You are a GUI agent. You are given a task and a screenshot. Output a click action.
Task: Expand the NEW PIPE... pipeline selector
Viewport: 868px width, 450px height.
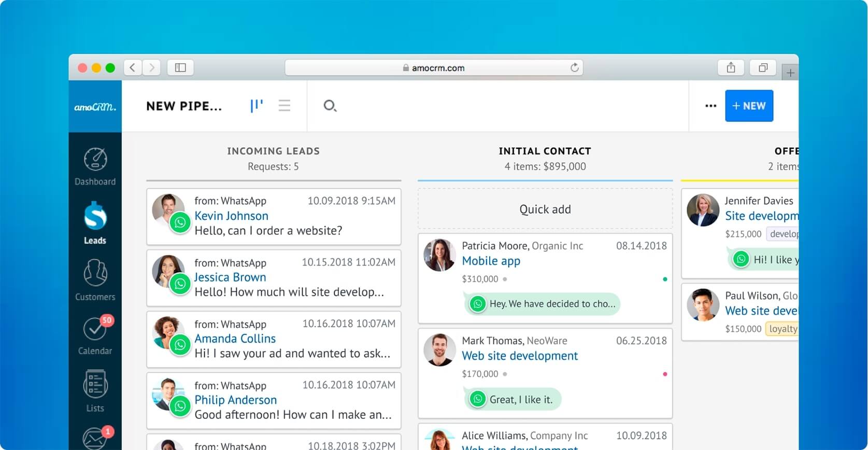pos(184,106)
